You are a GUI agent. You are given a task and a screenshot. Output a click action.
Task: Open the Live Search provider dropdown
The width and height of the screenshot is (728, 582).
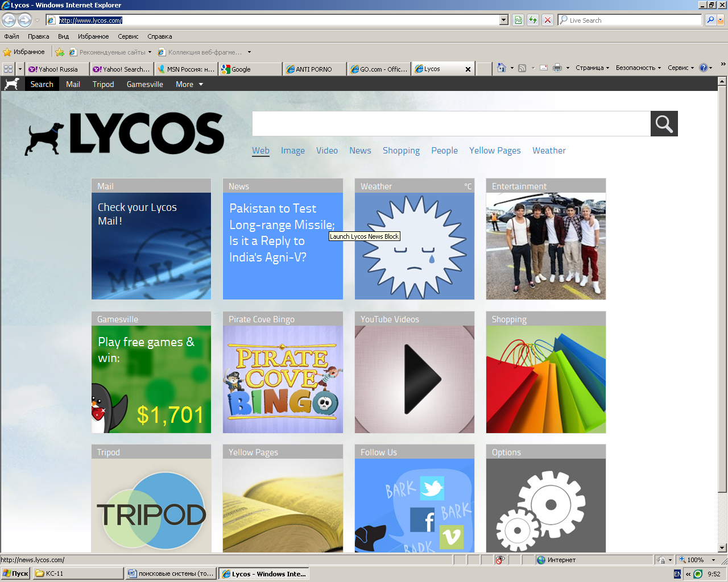(721, 20)
